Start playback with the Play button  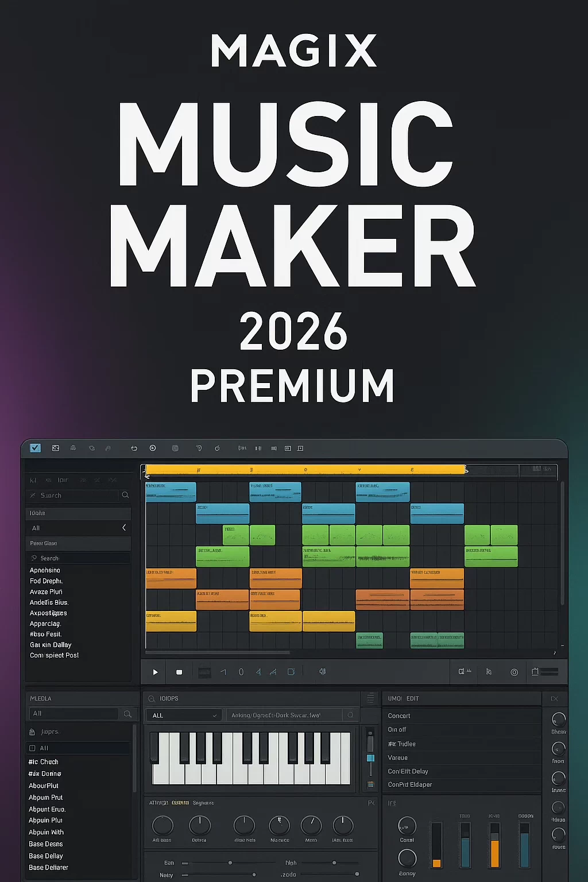[155, 672]
